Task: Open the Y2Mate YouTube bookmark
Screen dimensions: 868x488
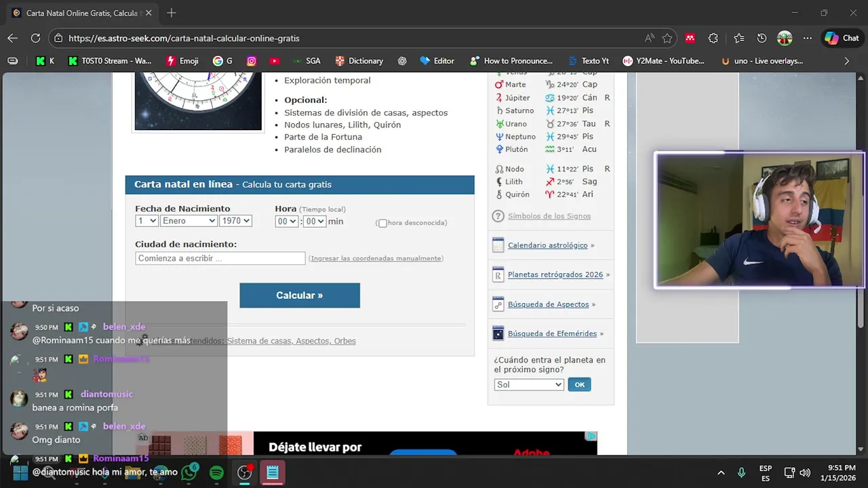Action: click(x=664, y=61)
